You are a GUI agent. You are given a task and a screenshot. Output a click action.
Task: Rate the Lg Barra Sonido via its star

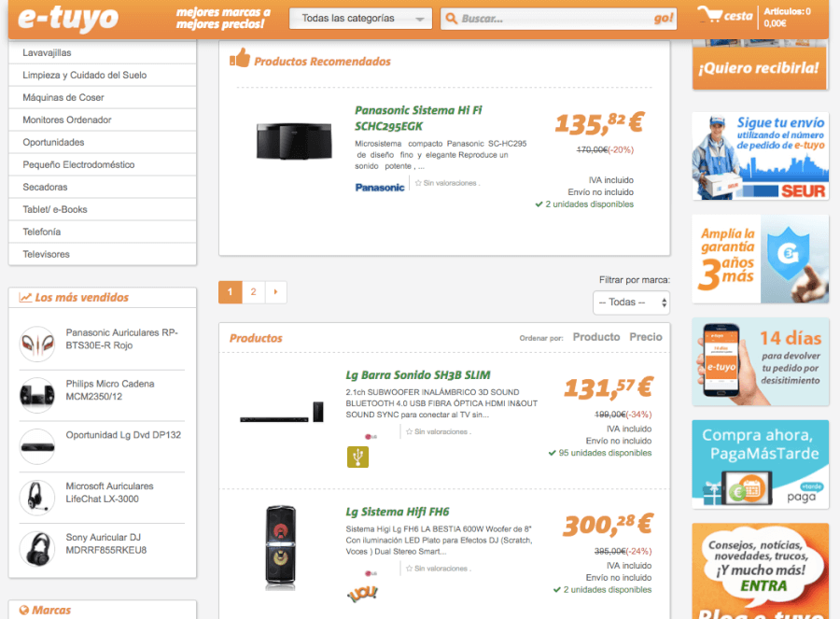click(x=409, y=431)
